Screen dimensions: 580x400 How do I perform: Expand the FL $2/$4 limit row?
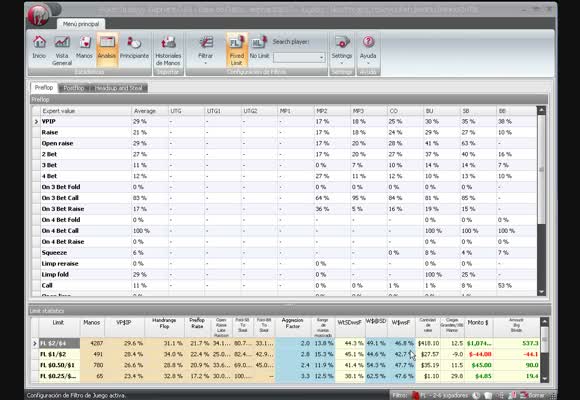tap(35, 343)
